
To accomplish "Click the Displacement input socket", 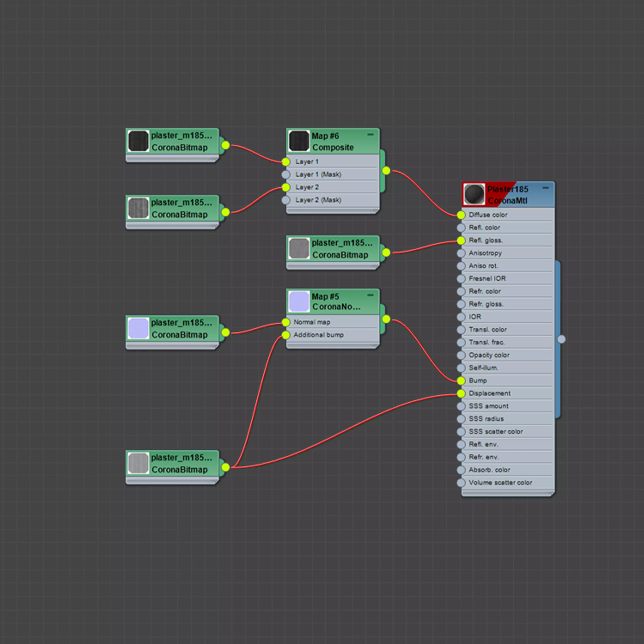I will (x=461, y=394).
